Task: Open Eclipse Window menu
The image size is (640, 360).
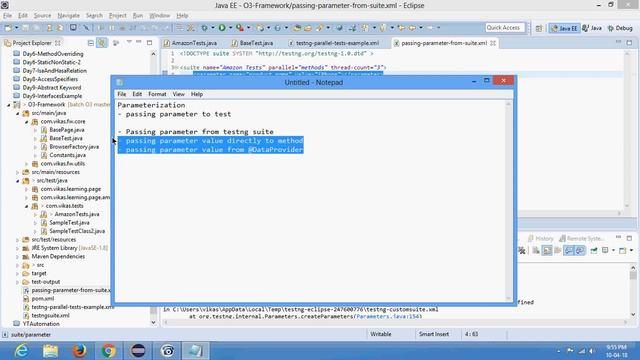Action: tap(160, 16)
